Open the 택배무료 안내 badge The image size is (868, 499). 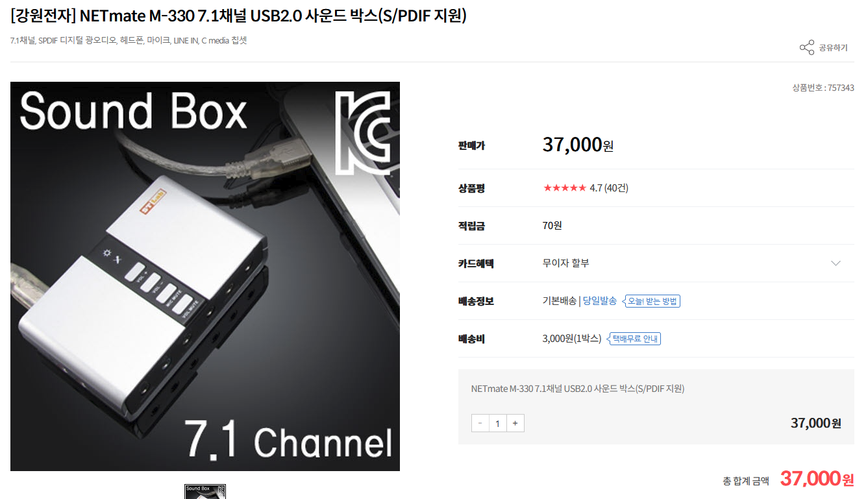[x=634, y=339]
